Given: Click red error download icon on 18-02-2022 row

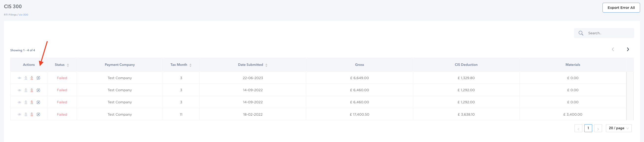Looking at the screenshot, I should pyautogui.click(x=32, y=114).
